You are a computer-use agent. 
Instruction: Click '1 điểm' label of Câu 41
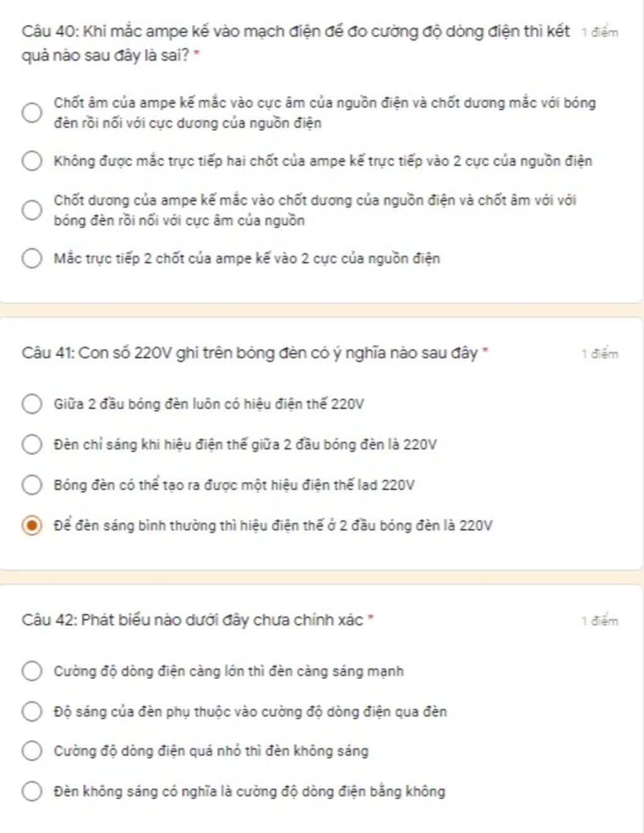(x=600, y=354)
